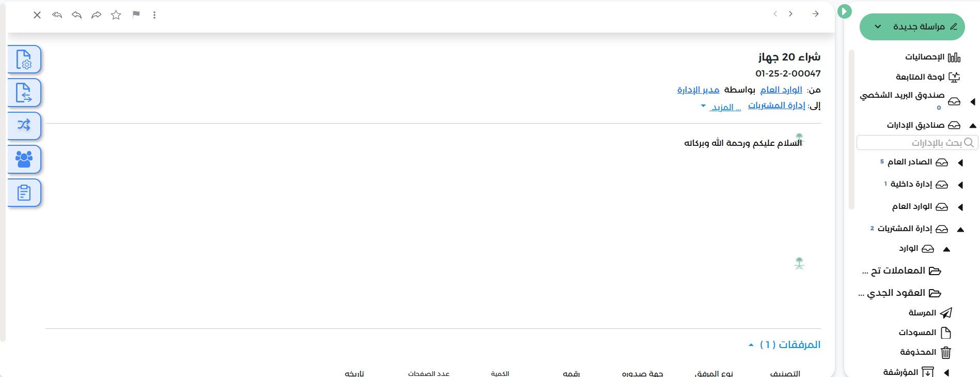The image size is (980, 377).
Task: Click the shuffle arrows side button
Action: click(x=24, y=126)
